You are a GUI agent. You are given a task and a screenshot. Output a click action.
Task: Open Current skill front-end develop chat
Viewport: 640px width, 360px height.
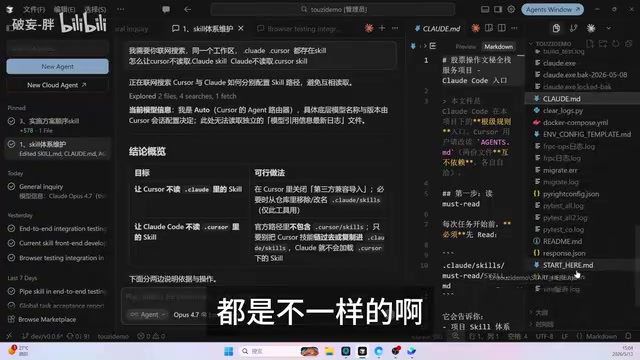coord(57,243)
